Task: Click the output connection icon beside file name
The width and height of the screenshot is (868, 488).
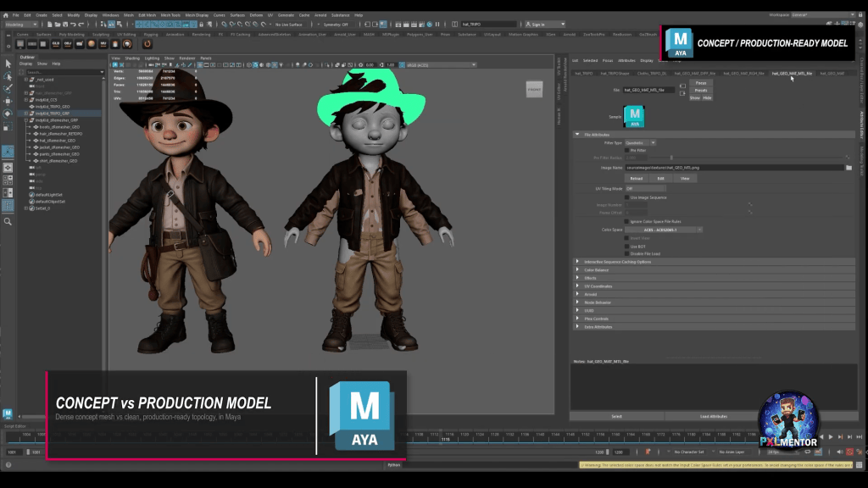Action: point(682,93)
